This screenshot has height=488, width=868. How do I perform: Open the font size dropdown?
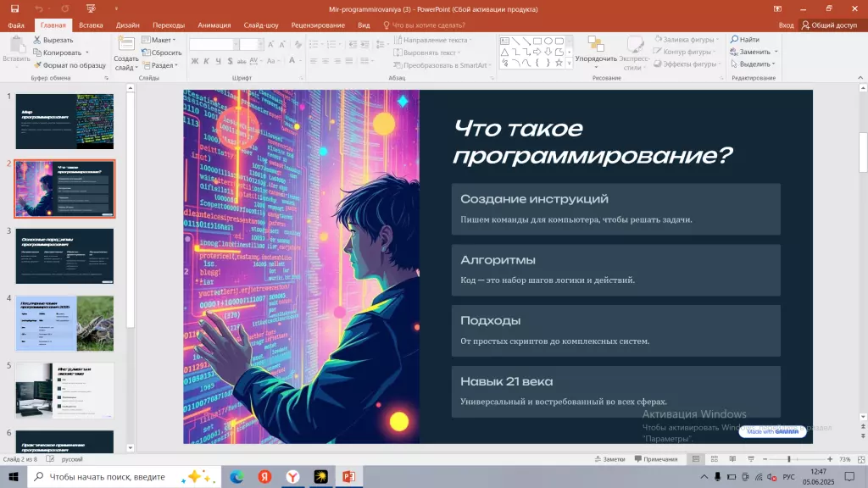tap(260, 43)
